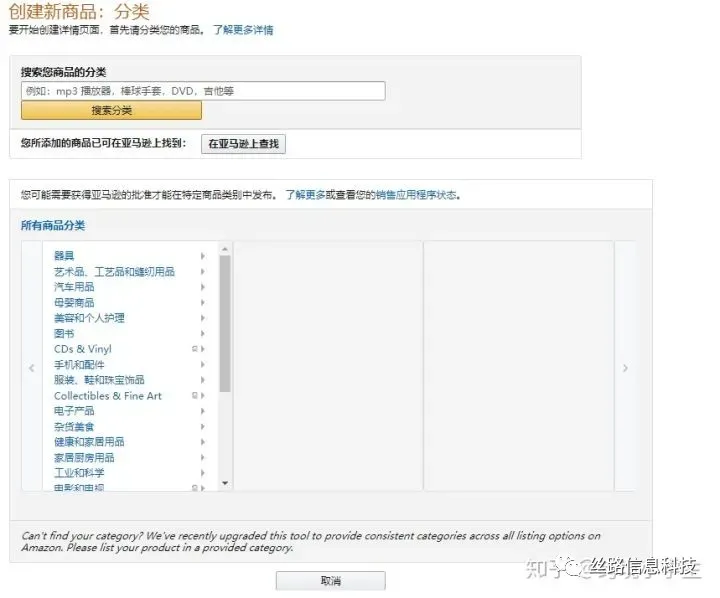This screenshot has width=720, height=598.
Task: Expand the 手机和配件 category arrow
Action: click(x=202, y=365)
